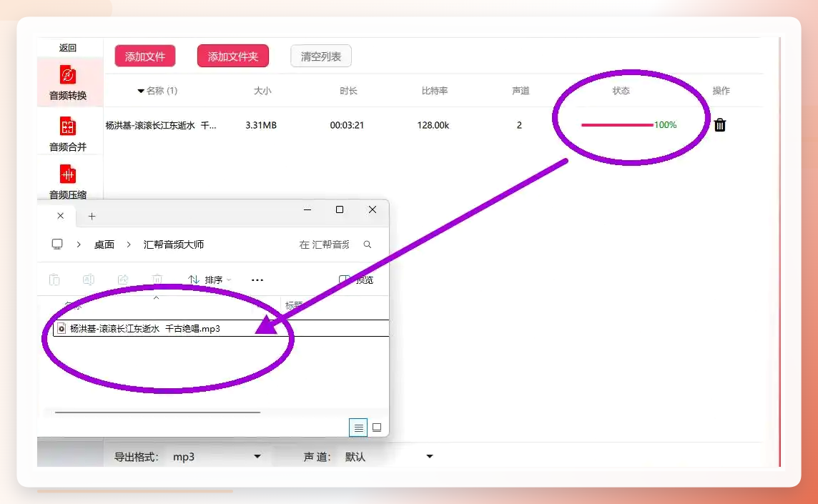Click the search icon in Explorer window
818x504 pixels.
(368, 244)
